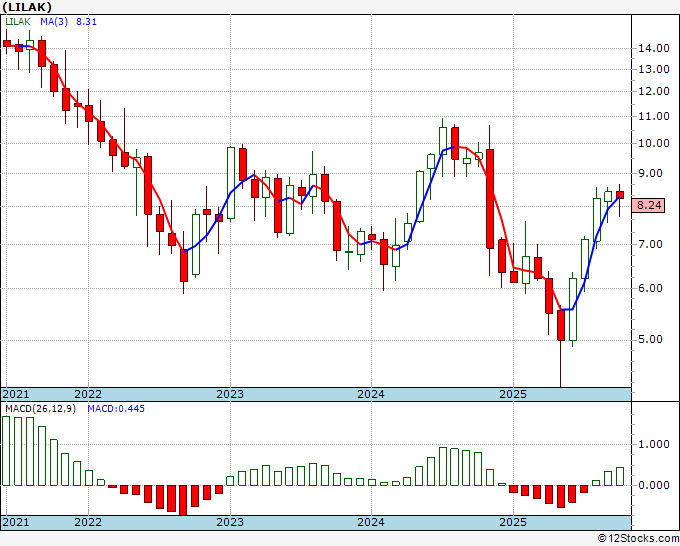Click the 6.00 price axis label
Image resolution: width=680 pixels, height=546 pixels.
coord(651,288)
